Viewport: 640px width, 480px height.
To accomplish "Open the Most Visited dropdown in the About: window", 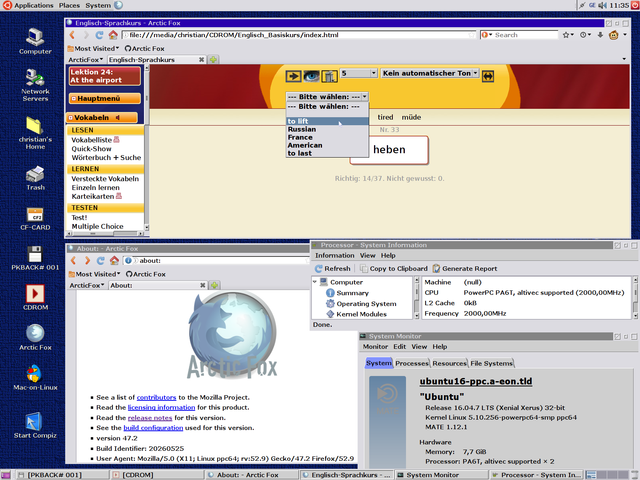I will (95, 274).
